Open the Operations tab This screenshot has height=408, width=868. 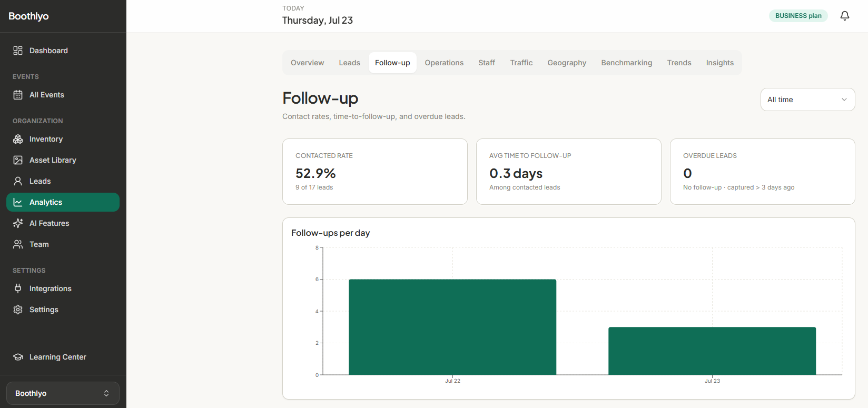445,63
